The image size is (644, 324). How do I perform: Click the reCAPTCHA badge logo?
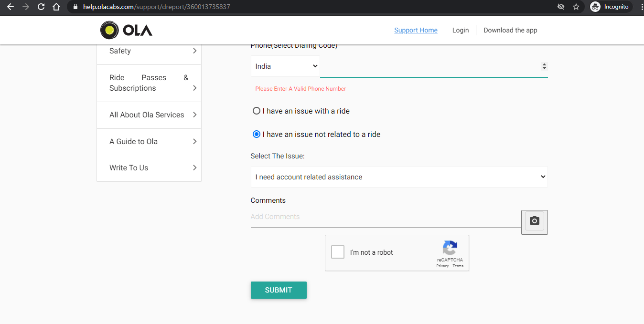[450, 249]
